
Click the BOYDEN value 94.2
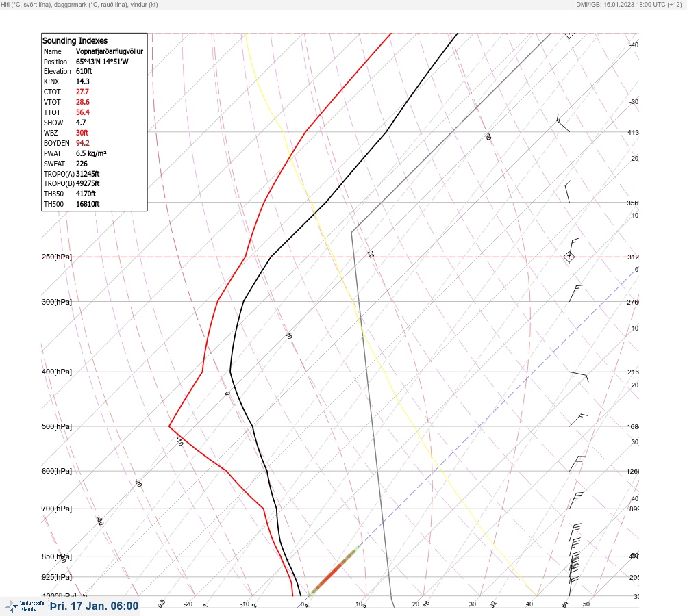(x=83, y=143)
